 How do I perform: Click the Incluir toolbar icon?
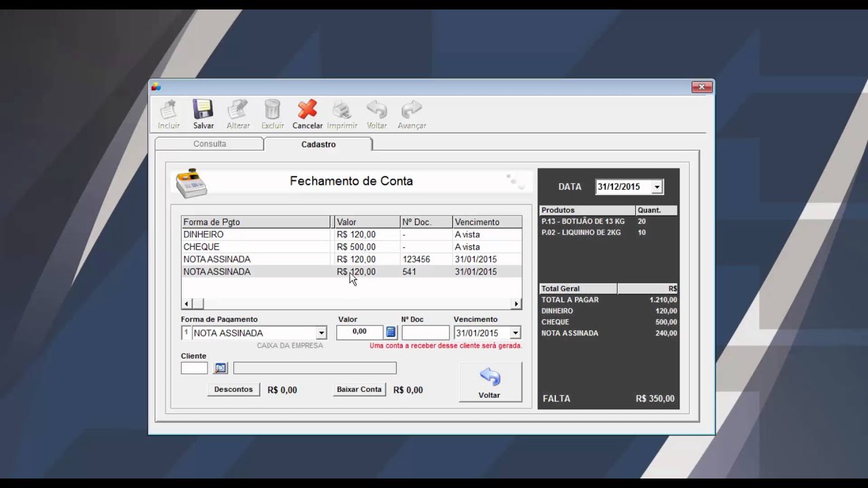click(x=168, y=114)
